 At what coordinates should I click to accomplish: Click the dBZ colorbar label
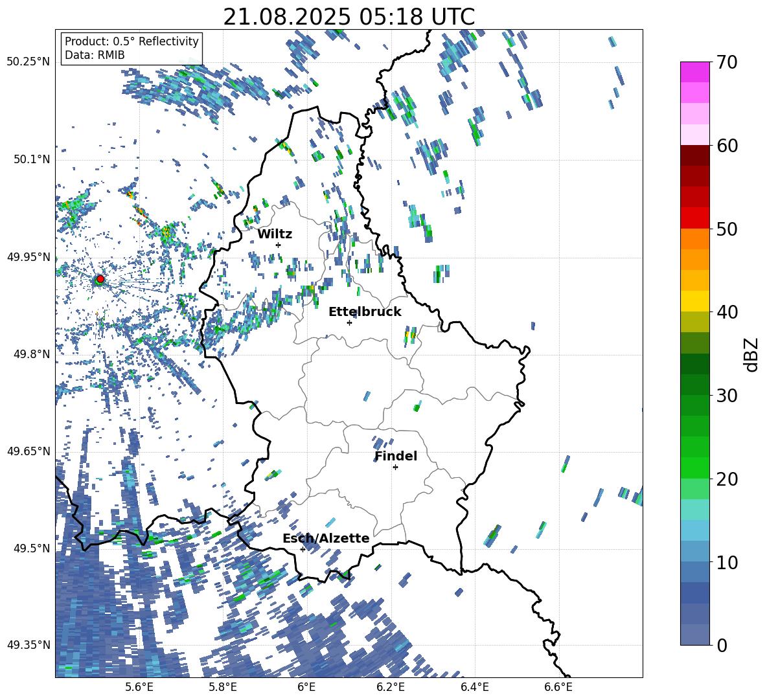[752, 354]
